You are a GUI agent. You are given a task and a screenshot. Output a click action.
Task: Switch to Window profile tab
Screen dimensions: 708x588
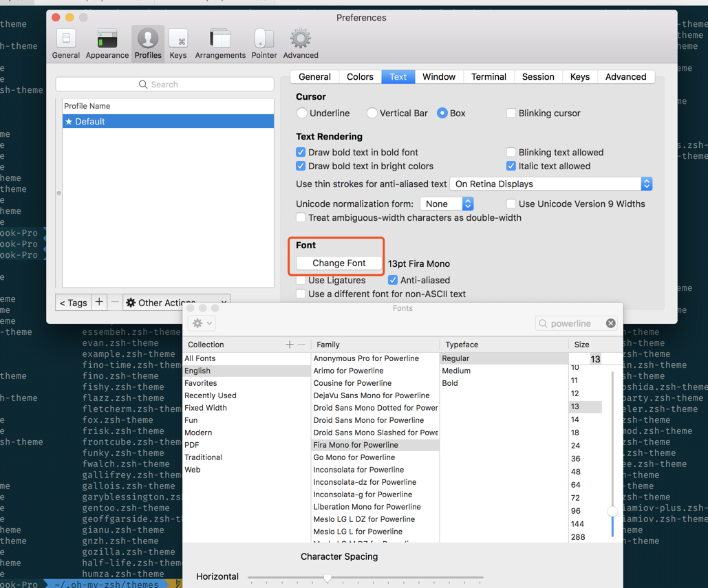point(439,77)
